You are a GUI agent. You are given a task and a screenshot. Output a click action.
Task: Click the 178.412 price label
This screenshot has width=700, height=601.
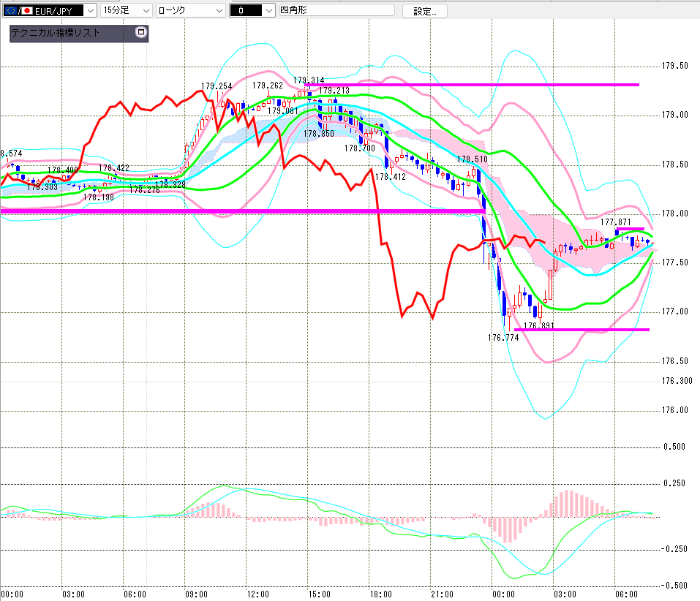point(391,177)
